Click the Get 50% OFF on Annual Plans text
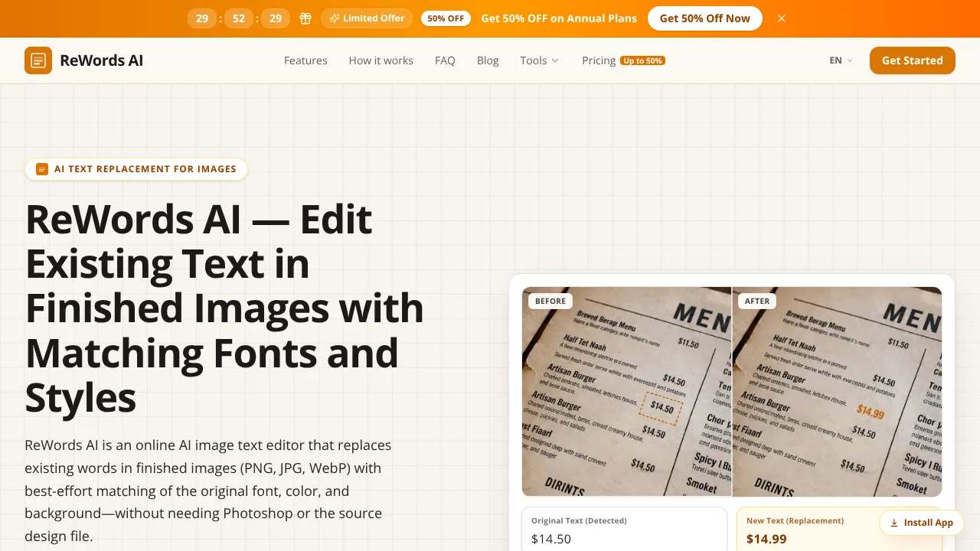The height and width of the screenshot is (551, 980). point(559,18)
